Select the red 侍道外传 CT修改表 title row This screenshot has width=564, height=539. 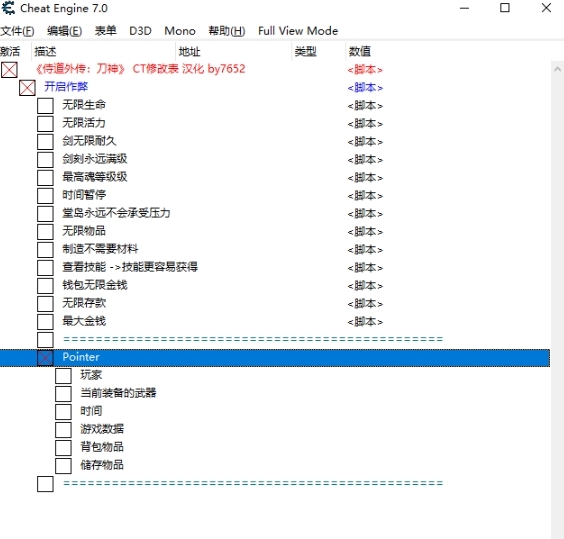tap(140, 69)
